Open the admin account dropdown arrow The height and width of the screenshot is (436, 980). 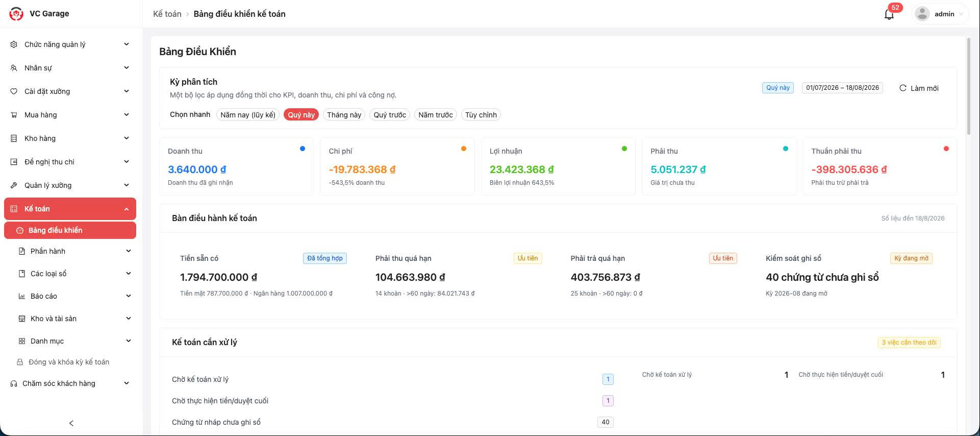961,14
